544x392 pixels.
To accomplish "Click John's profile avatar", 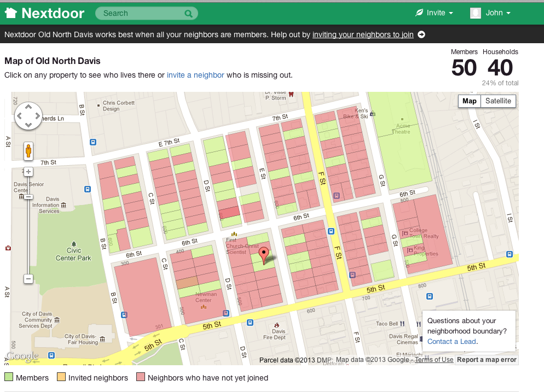I will point(475,13).
